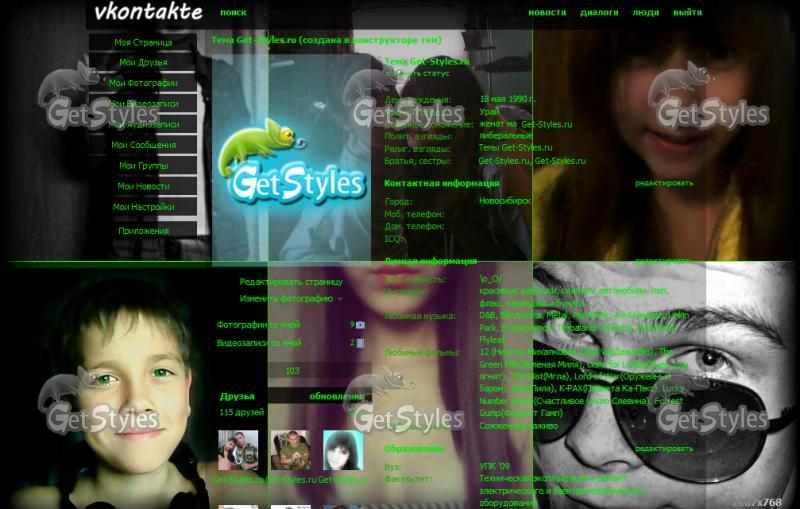The width and height of the screenshot is (800, 509).
Task: Click the 115 друзей friends count
Action: click(241, 412)
